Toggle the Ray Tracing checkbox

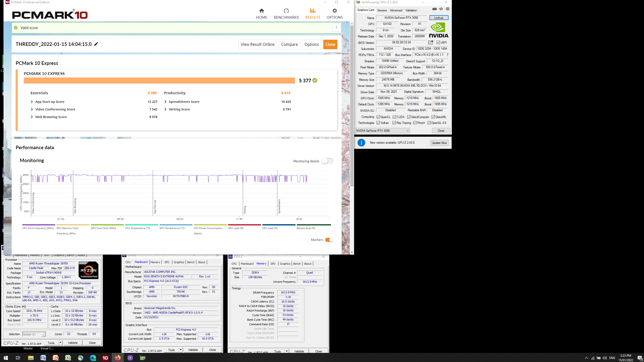394,123
